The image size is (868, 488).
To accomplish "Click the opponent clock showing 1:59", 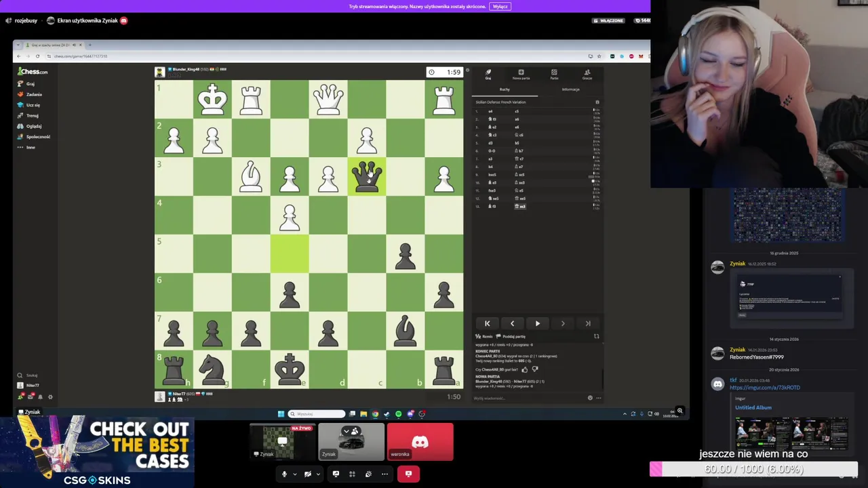I will point(445,72).
